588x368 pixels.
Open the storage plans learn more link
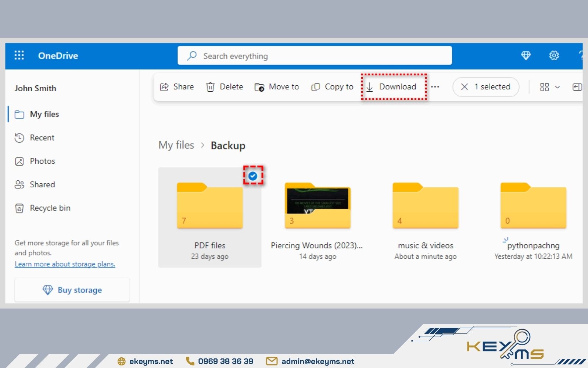pyautogui.click(x=65, y=264)
